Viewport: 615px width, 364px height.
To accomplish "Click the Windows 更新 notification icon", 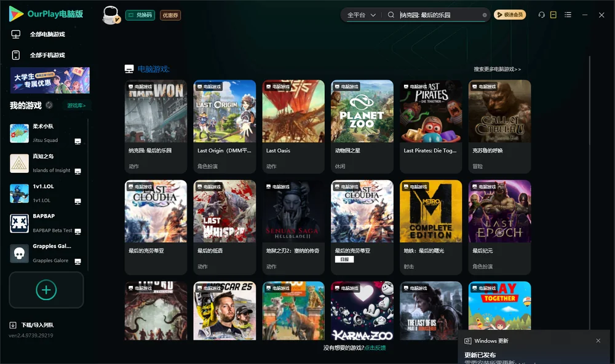I will pos(467,341).
